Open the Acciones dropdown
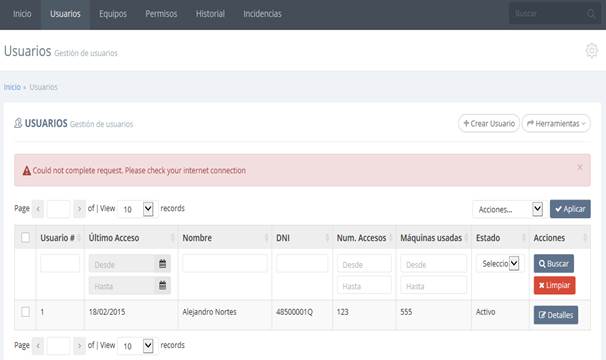 tap(507, 209)
